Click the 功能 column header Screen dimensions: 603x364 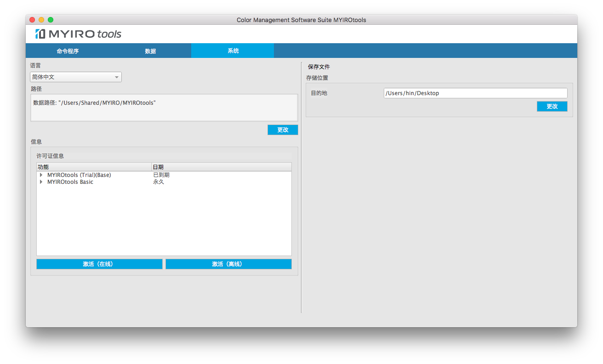pos(94,167)
